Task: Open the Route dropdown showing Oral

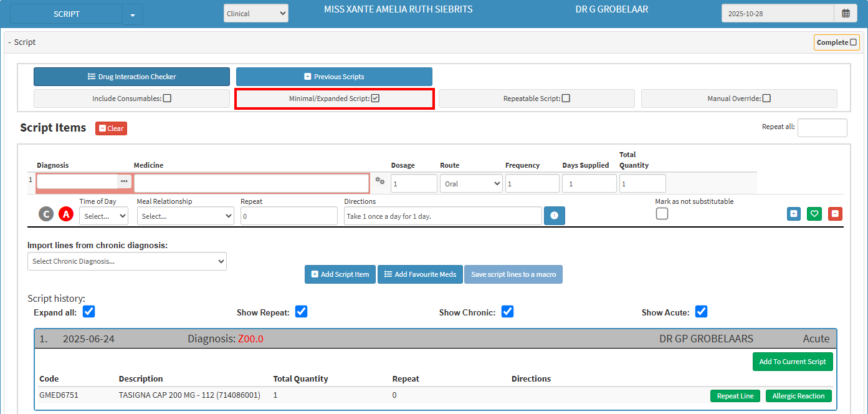Action: click(x=471, y=184)
